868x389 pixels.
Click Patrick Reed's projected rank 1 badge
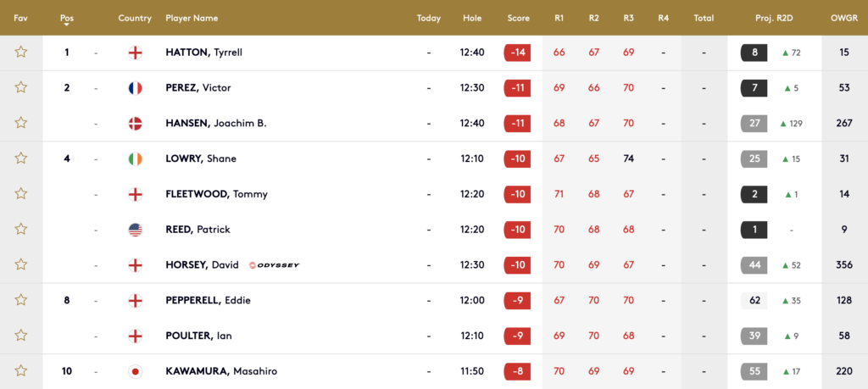point(754,230)
